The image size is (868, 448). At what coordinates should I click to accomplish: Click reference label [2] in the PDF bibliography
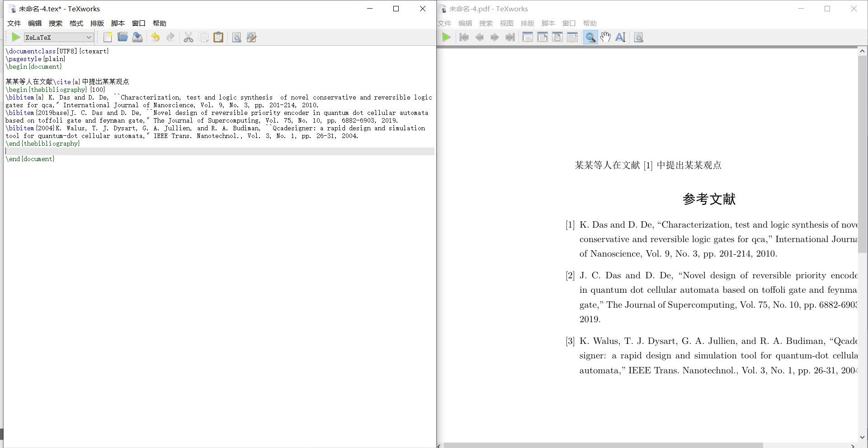[x=570, y=276]
